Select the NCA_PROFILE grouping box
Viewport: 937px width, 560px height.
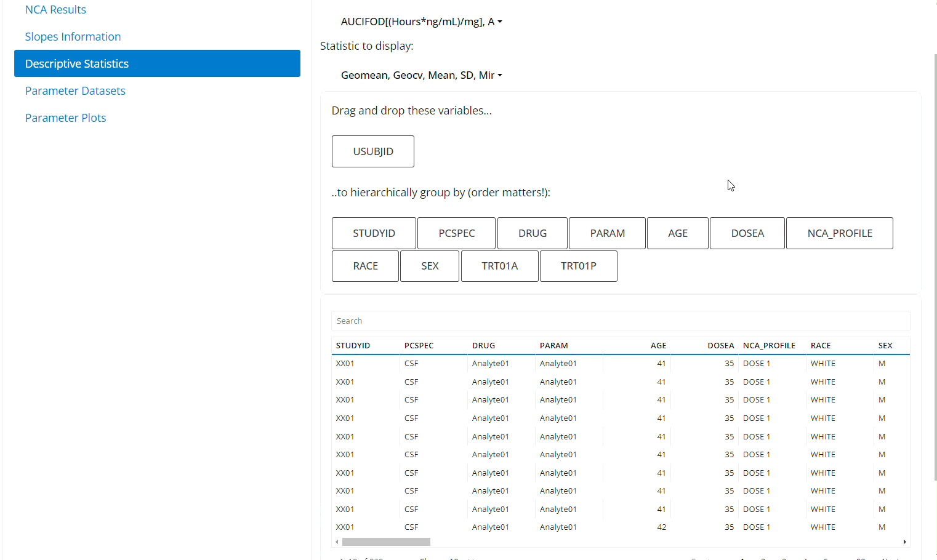point(839,233)
